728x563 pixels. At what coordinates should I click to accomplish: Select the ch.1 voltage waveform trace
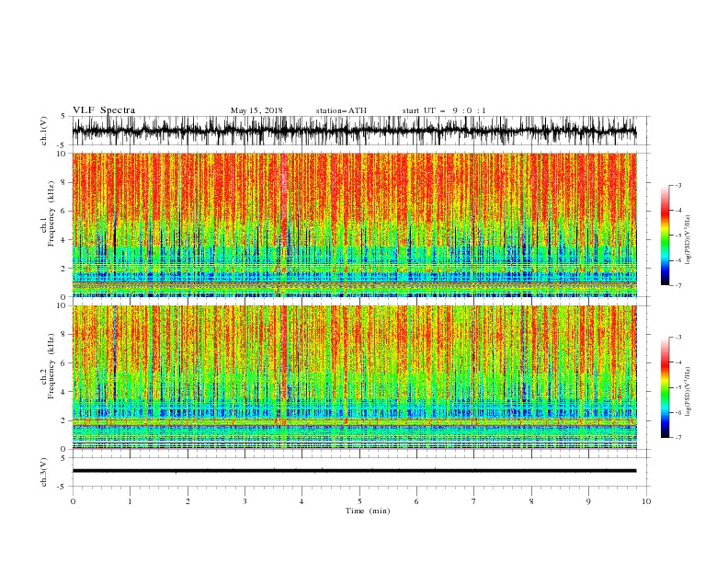point(354,131)
